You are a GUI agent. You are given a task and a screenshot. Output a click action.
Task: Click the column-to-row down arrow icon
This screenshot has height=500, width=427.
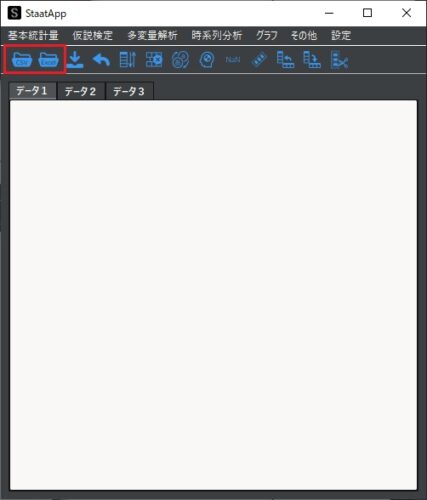(x=312, y=60)
